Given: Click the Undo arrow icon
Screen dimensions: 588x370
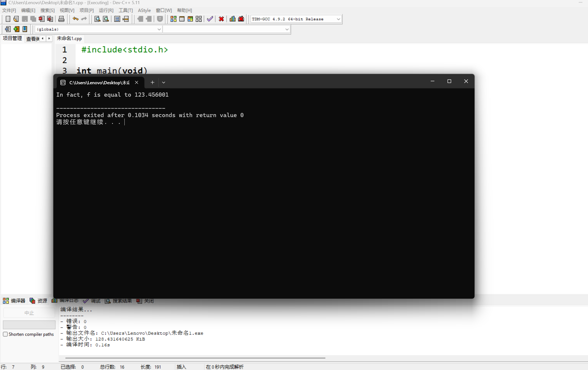Looking at the screenshot, I should [x=75, y=19].
